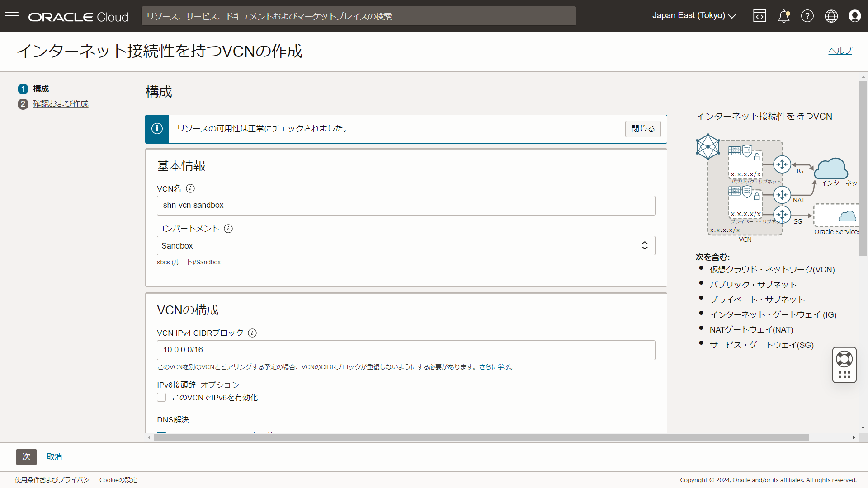
Task: Open the さらに学ぶ link
Action: [497, 367]
